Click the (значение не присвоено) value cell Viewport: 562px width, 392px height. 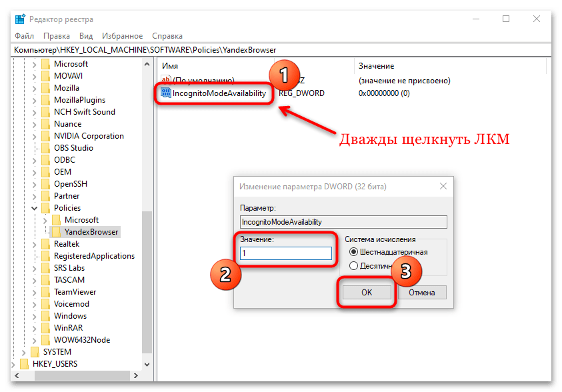[404, 81]
